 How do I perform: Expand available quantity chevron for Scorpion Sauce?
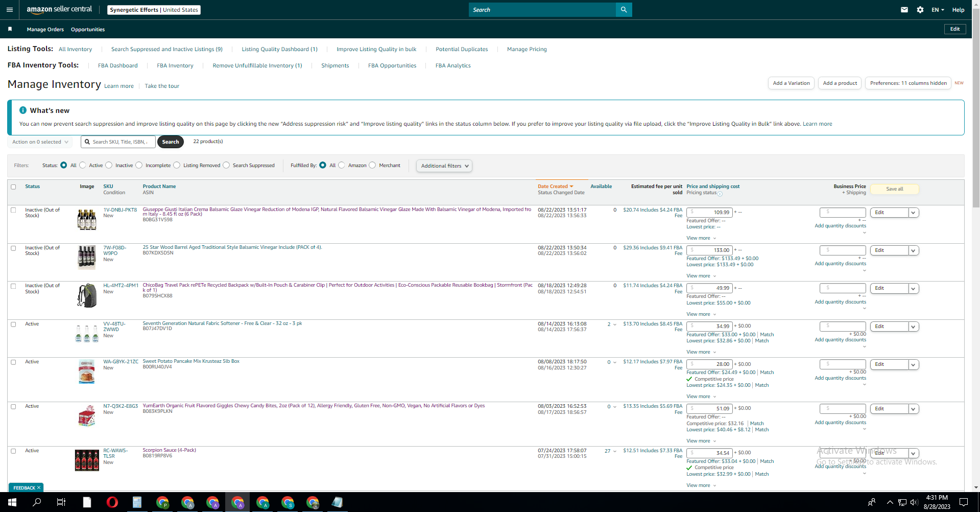point(614,451)
